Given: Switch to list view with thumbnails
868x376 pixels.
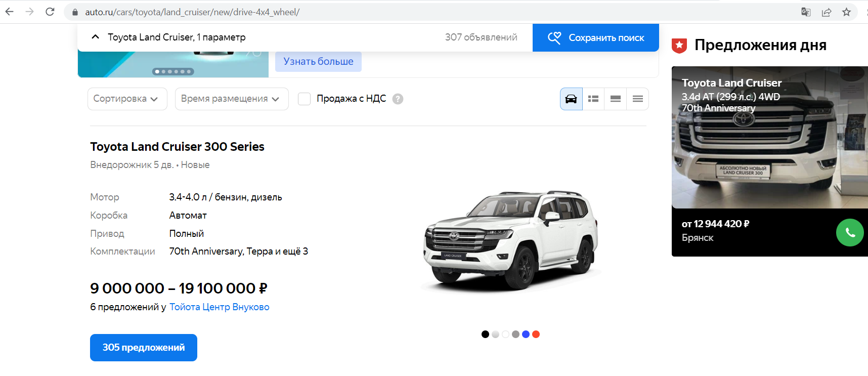Looking at the screenshot, I should pos(593,99).
